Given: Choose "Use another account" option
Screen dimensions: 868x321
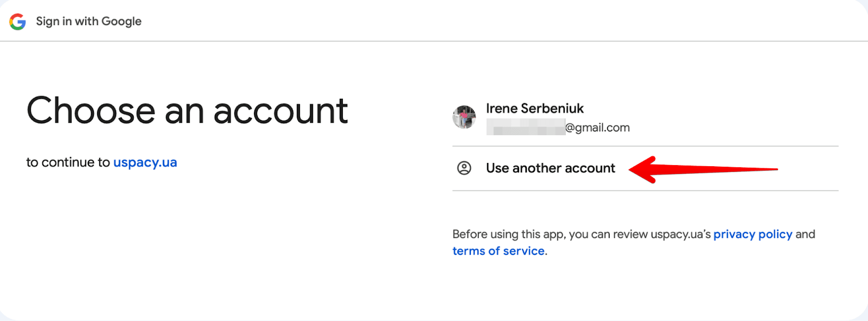Looking at the screenshot, I should coord(550,168).
